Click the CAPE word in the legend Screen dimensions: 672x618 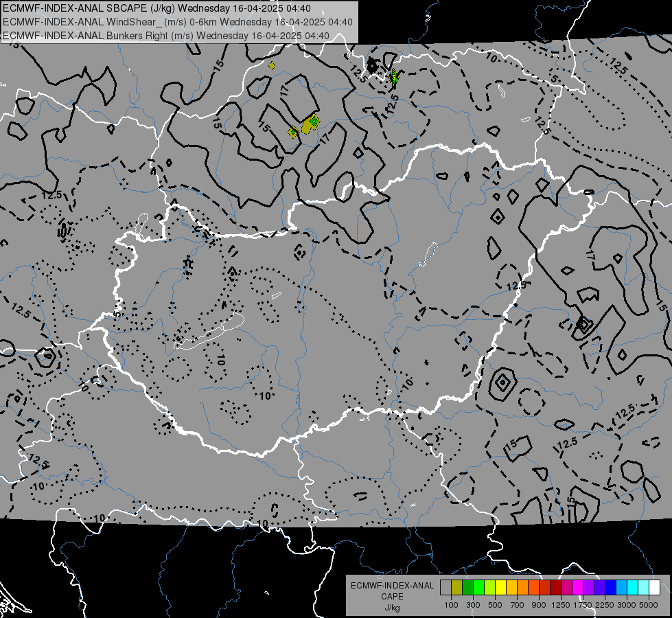tap(392, 597)
